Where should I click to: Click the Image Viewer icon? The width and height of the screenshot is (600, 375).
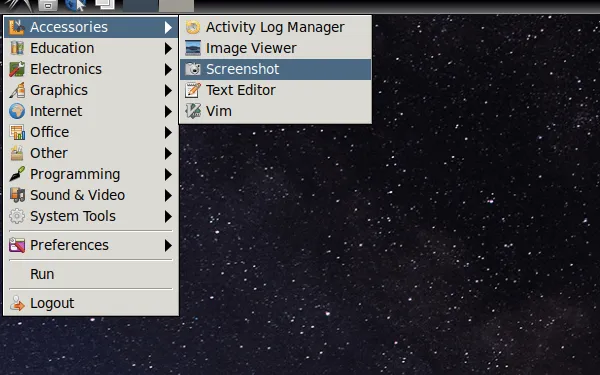(193, 48)
